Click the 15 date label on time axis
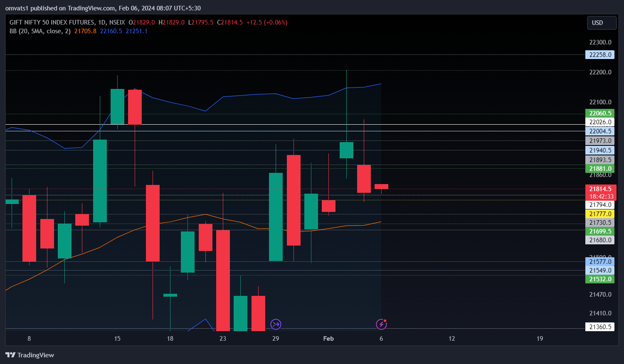624x364 pixels. point(117,339)
